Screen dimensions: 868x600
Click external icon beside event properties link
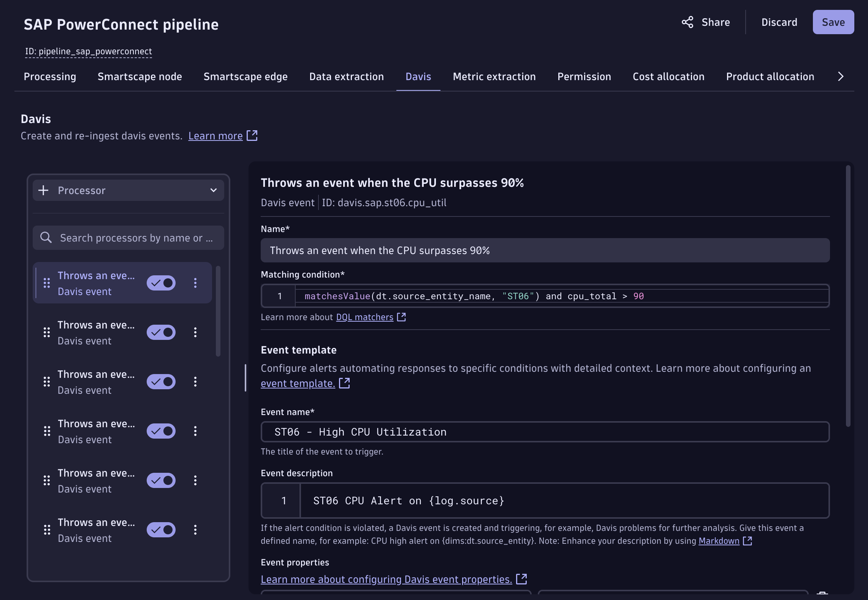pyautogui.click(x=521, y=579)
